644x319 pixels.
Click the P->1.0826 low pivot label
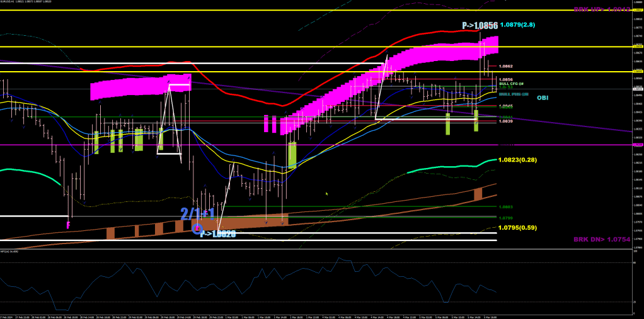click(218, 234)
